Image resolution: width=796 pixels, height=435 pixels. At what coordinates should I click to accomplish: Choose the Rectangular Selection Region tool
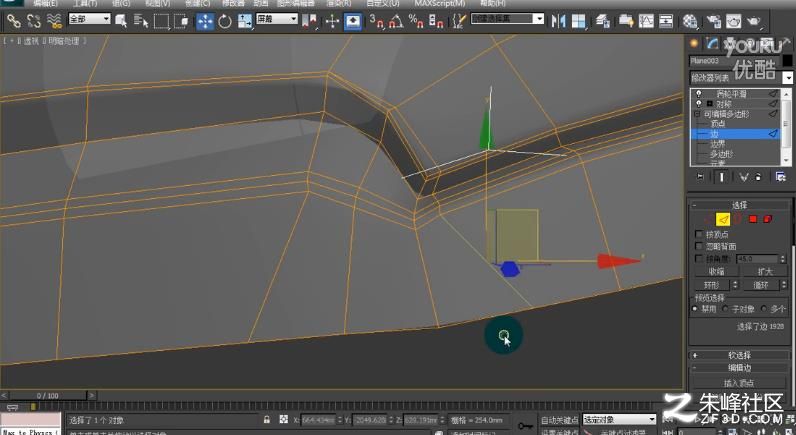(x=161, y=21)
